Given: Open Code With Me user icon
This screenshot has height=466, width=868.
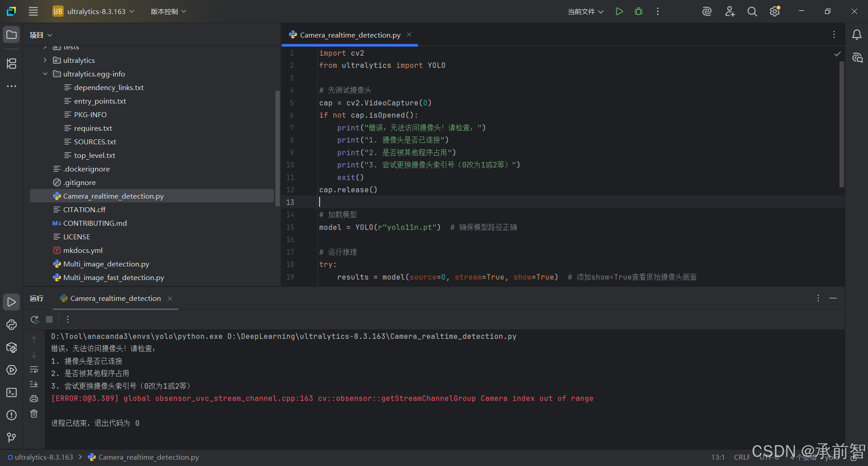Looking at the screenshot, I should (x=730, y=11).
